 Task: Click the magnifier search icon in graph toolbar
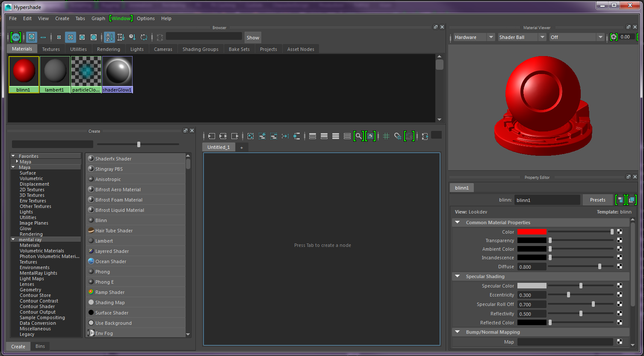pyautogui.click(x=358, y=136)
